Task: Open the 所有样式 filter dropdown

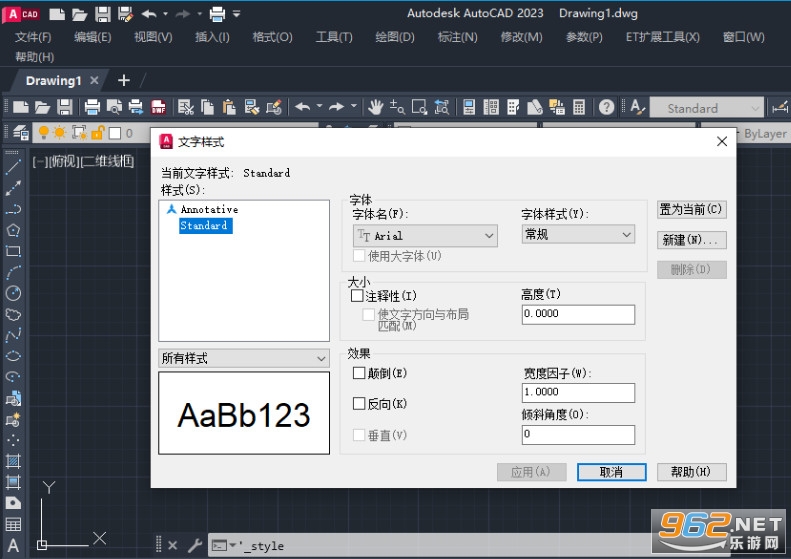Action: 244,358
